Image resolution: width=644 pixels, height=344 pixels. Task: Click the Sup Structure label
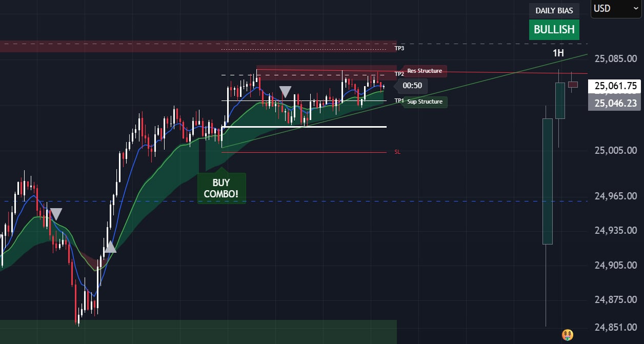(x=425, y=102)
